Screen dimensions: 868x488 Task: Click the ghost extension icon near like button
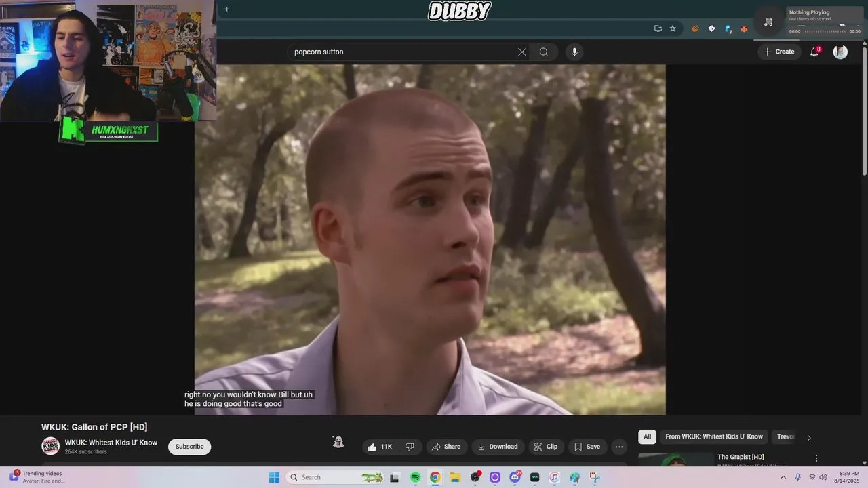(338, 443)
